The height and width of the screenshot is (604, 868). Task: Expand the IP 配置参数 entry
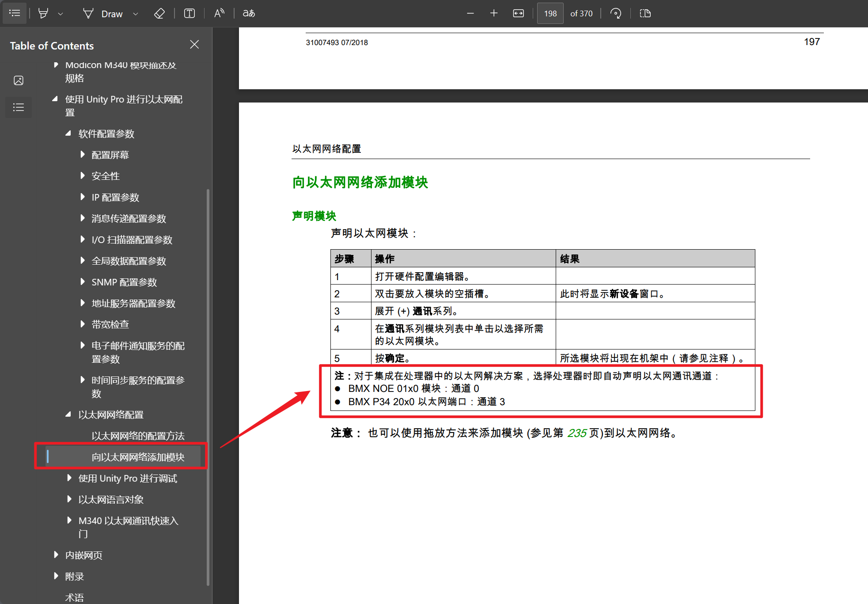[82, 197]
